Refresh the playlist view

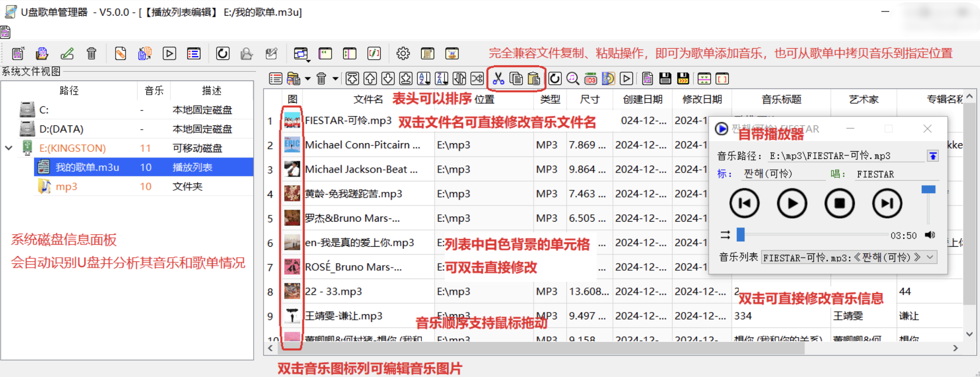click(x=555, y=78)
